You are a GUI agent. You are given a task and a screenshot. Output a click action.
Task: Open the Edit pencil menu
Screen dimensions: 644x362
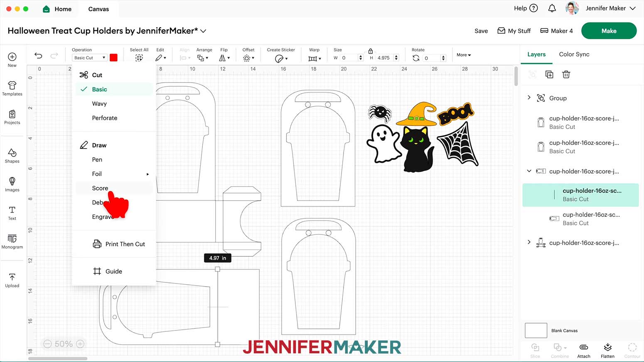coord(161,58)
